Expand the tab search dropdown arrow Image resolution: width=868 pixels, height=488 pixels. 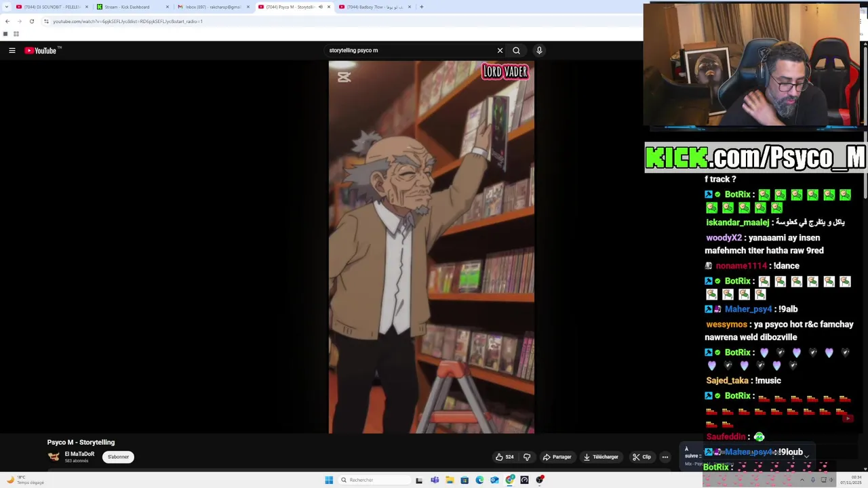tap(6, 7)
